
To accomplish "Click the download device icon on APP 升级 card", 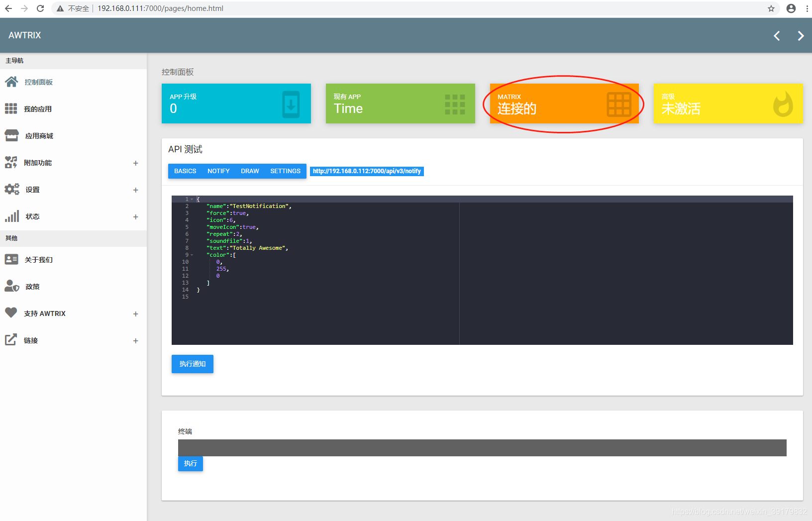I will pyautogui.click(x=291, y=104).
